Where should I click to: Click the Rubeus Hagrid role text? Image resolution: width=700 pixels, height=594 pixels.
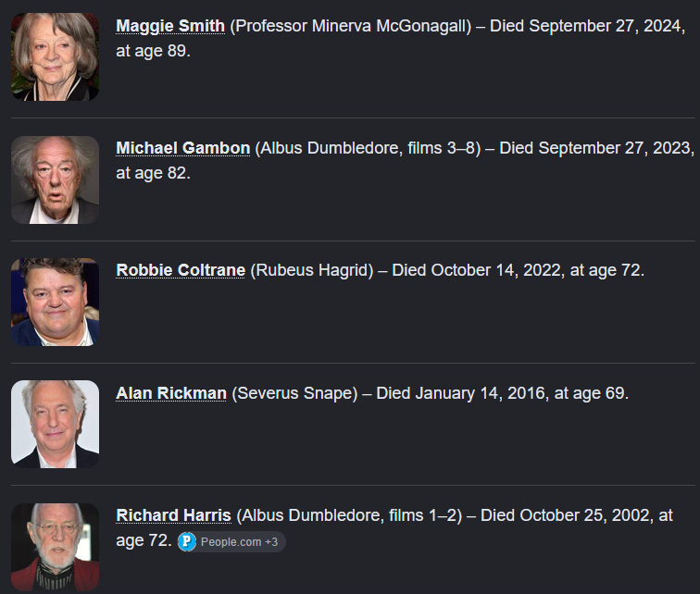312,270
